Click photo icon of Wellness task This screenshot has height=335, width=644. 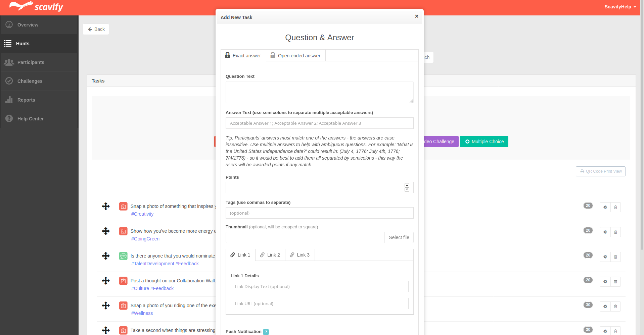pos(123,305)
